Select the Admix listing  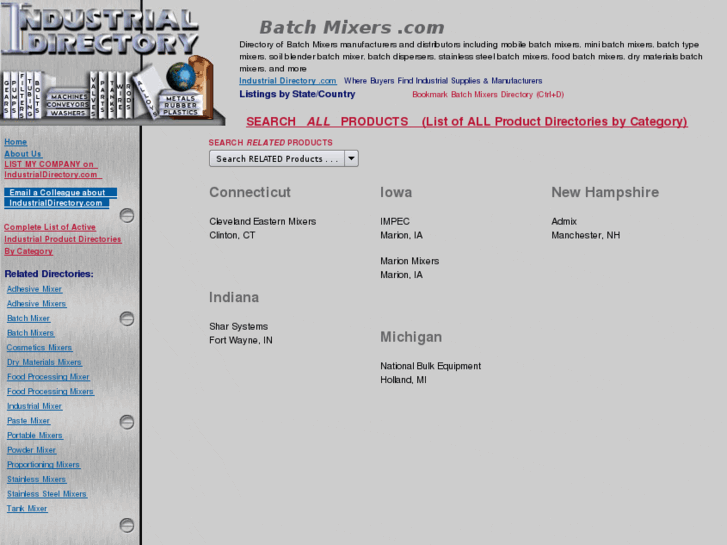click(x=564, y=222)
